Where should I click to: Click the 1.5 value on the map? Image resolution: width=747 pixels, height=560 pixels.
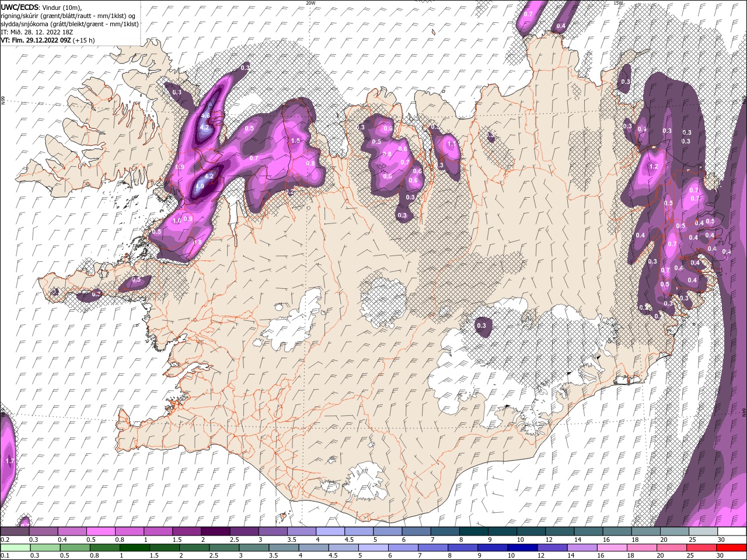(295, 141)
